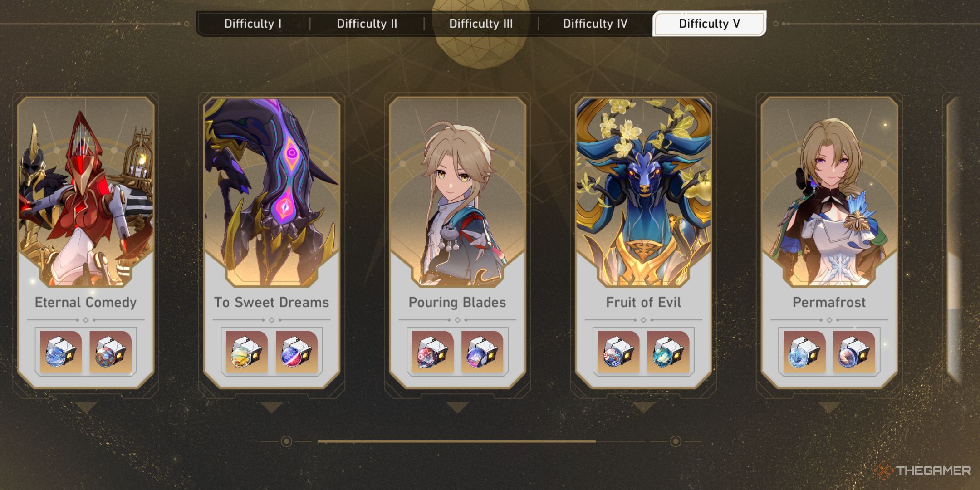Check second relic reward under Permafrost
Screen dimensions: 980x490
coord(854,352)
